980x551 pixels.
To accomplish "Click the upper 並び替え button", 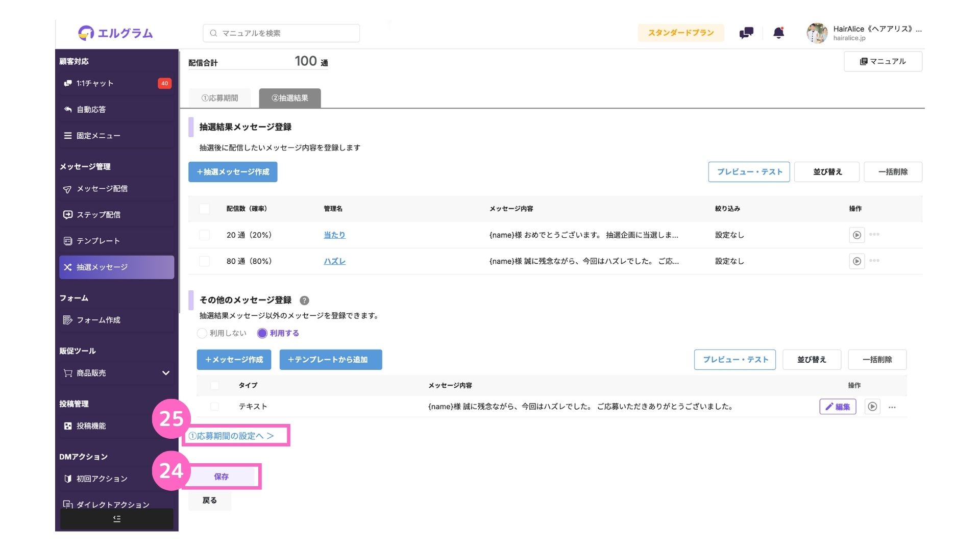I will pos(827,172).
